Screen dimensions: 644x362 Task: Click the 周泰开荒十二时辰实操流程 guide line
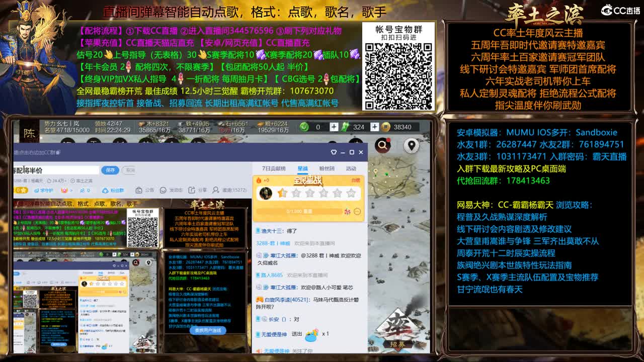tap(506, 253)
